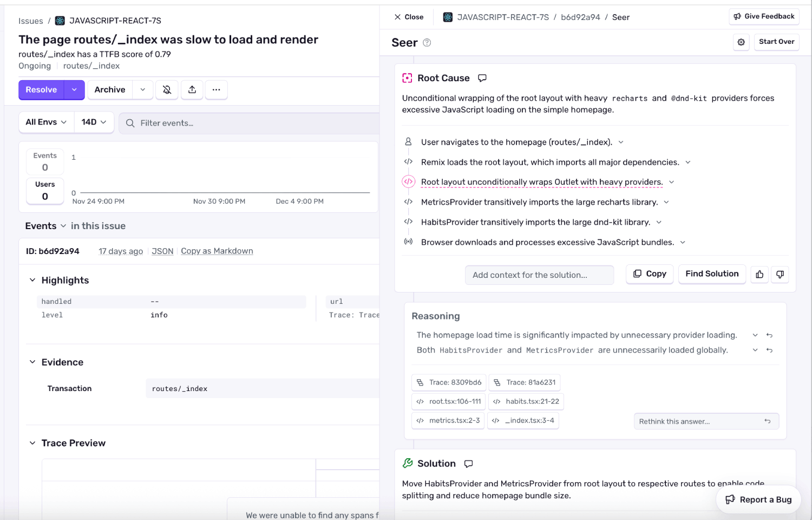This screenshot has width=812, height=520.
Task: Open the share icon next to Archive
Action: [x=192, y=89]
